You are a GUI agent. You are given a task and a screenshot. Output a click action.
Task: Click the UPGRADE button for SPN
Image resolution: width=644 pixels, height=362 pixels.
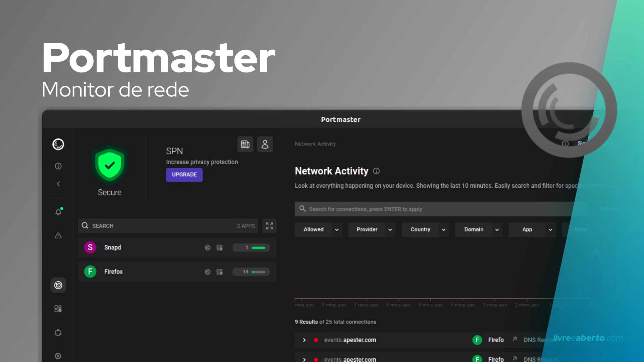tap(184, 175)
